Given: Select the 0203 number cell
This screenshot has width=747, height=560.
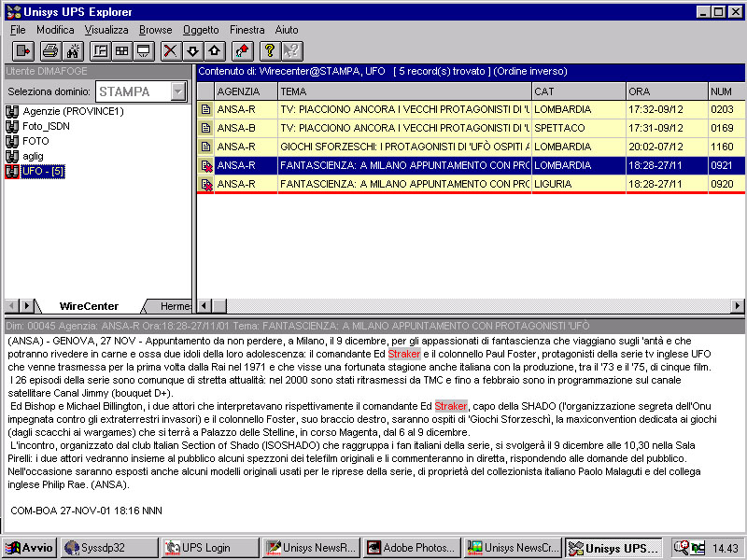Looking at the screenshot, I should pyautogui.click(x=726, y=109).
